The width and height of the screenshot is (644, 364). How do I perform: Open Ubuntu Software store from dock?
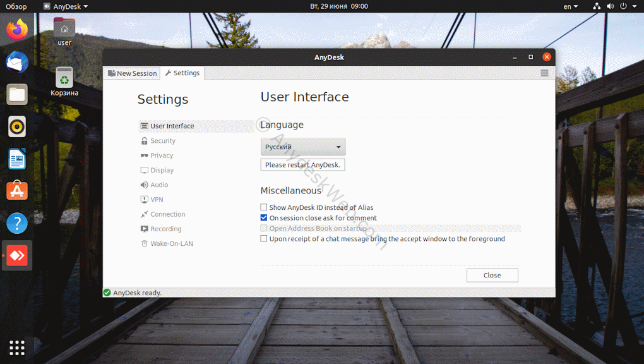[17, 190]
